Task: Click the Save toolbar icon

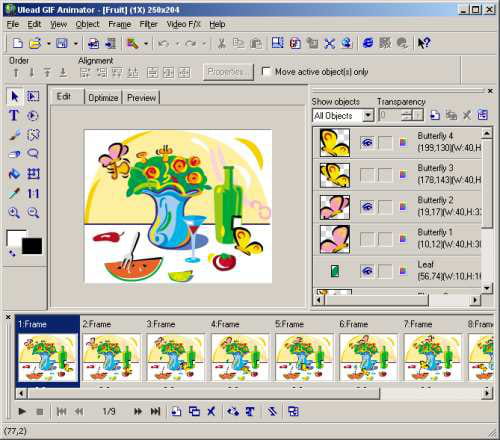Action: pos(62,43)
